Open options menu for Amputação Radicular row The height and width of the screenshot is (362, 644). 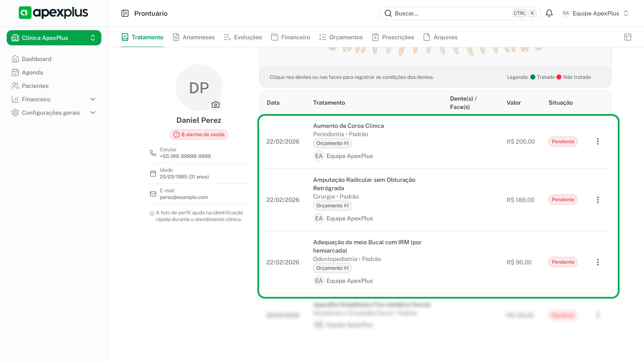click(x=597, y=200)
